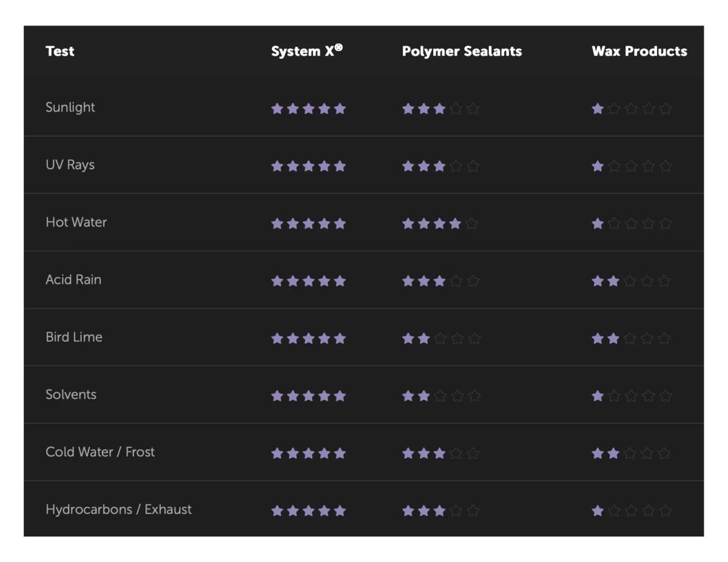Click last empty Polymer Sealants star for Bird Lime
Screen dimensions: 728x562
[474, 338]
